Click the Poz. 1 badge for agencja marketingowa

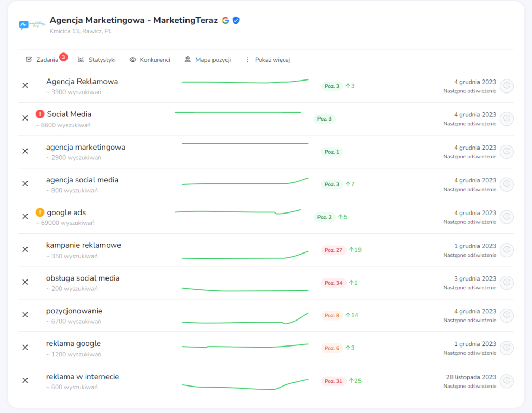point(331,152)
